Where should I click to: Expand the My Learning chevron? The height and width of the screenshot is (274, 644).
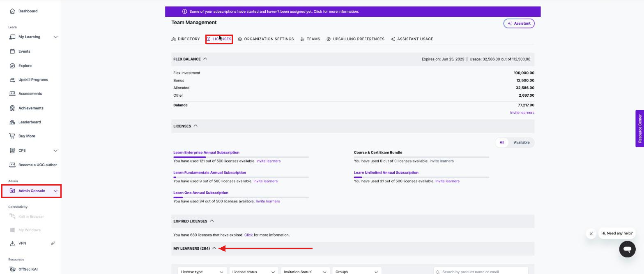pos(55,37)
